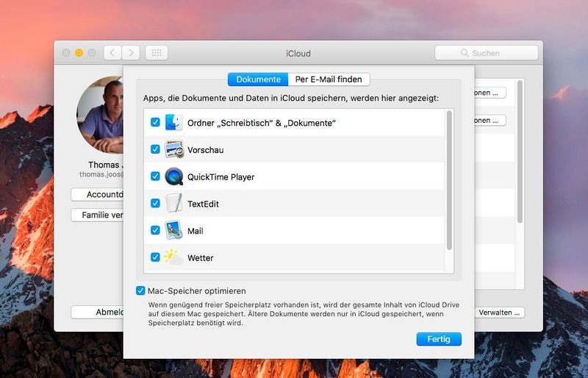This screenshot has height=378, width=588.
Task: Uncheck the Wetter checkbox
Action: (155, 257)
